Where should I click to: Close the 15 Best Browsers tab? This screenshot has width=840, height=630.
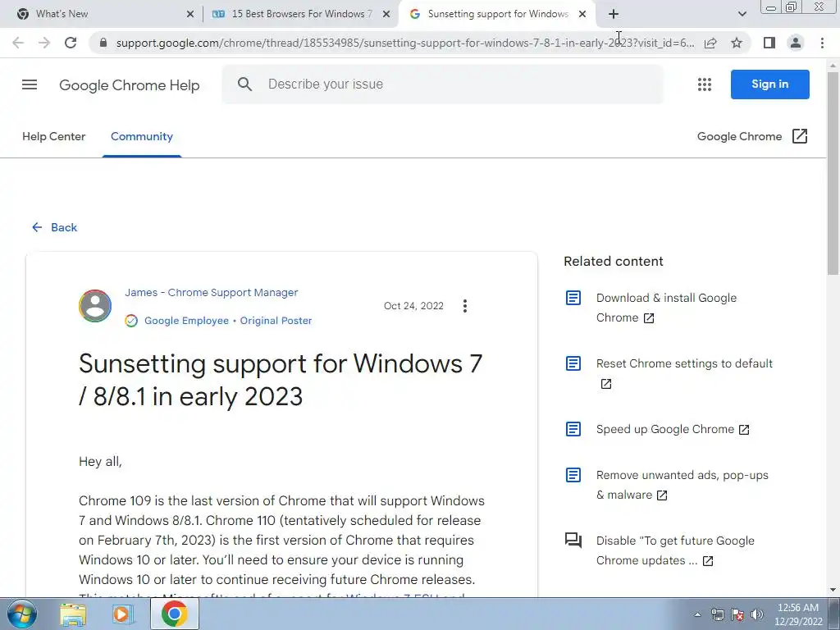(x=386, y=14)
